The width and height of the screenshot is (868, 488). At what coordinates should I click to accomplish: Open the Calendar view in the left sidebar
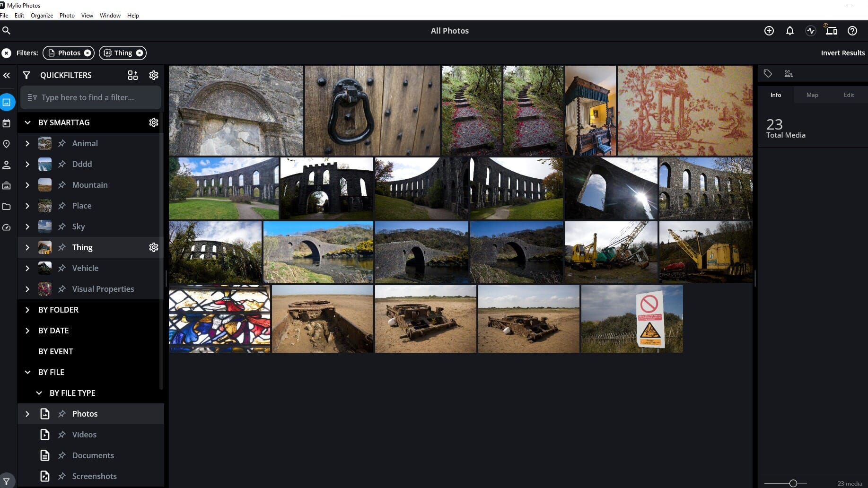pos(7,122)
